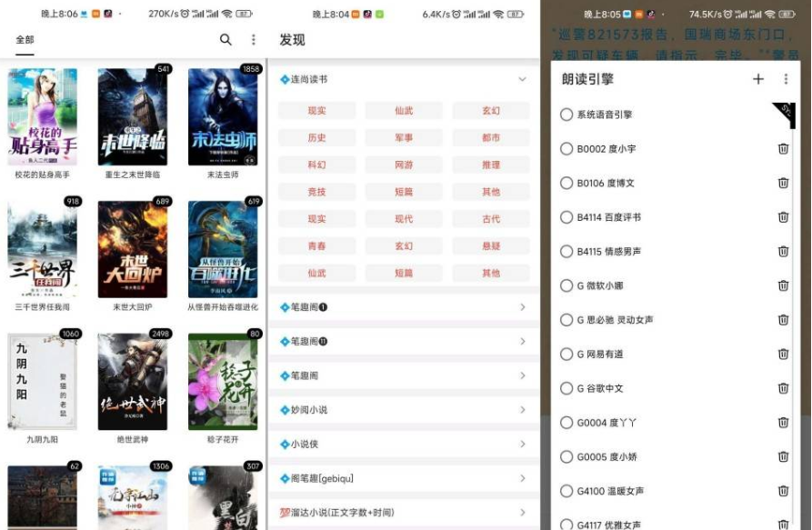The height and width of the screenshot is (530, 812).
Task: Open book 三千世界任我闯 cover
Action: (x=43, y=249)
